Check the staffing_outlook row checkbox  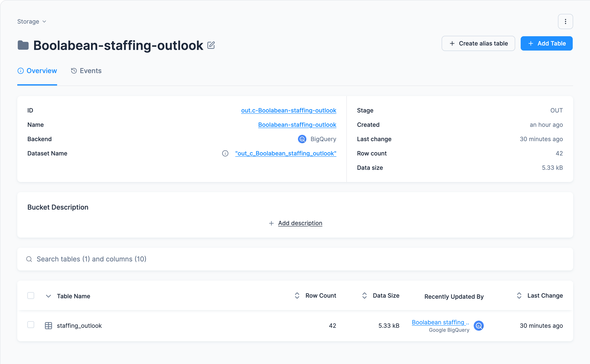tap(31, 325)
